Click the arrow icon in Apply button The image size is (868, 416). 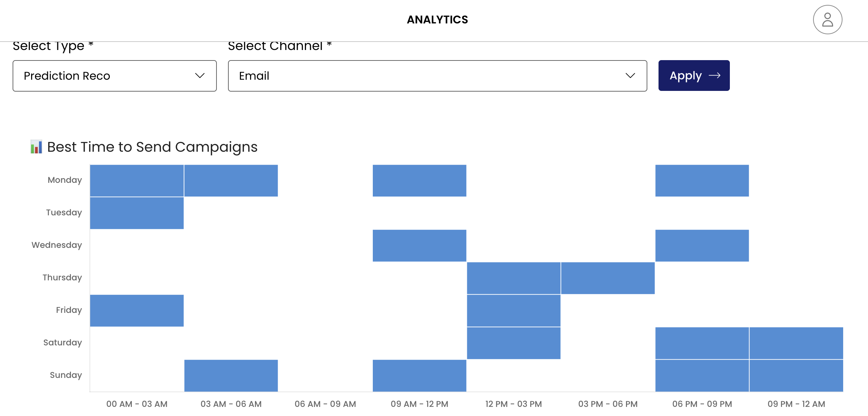point(714,76)
